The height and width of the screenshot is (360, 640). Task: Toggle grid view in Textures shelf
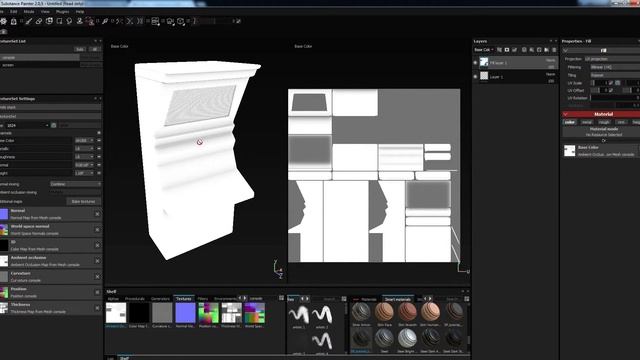[x=281, y=298]
